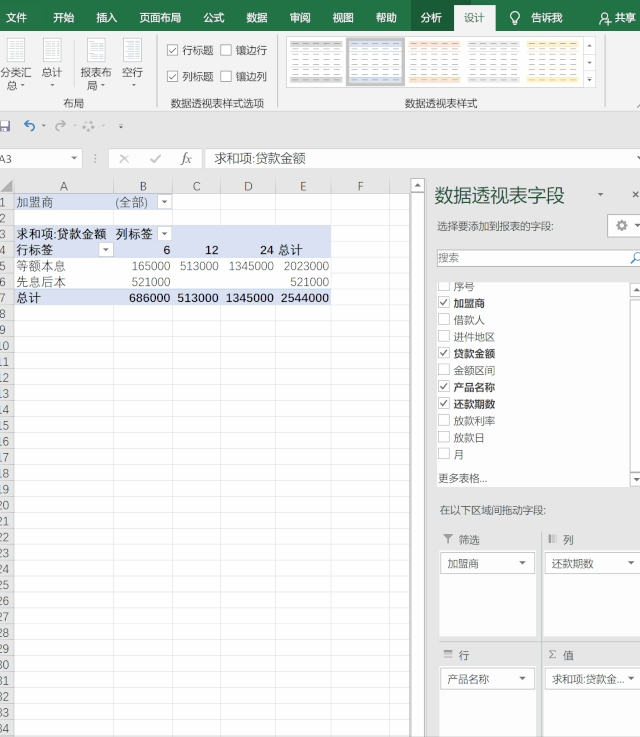Check the 金额区间 field checkbox

[x=444, y=370]
